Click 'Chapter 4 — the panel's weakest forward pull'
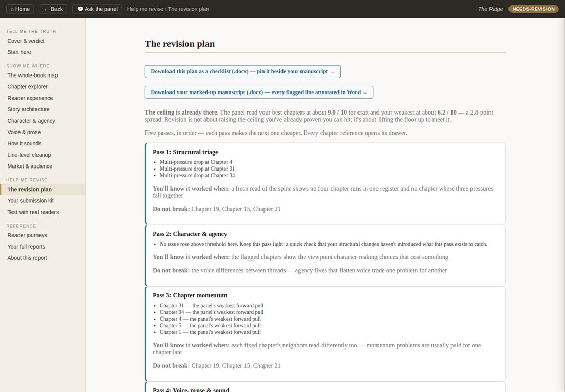Viewport: 565px width, 392px height. 210,319
